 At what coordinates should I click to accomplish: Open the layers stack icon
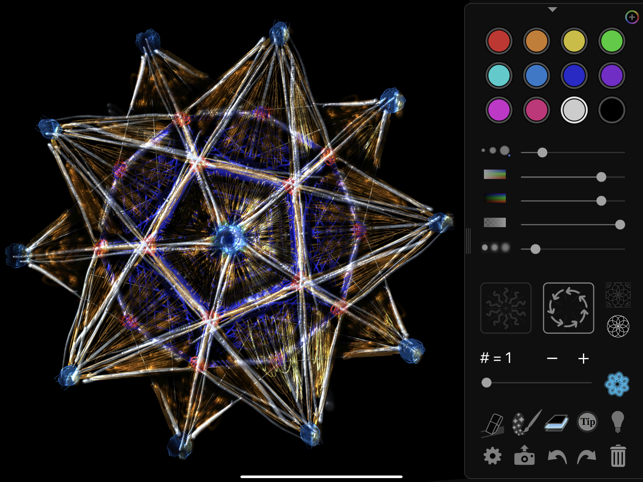click(557, 422)
